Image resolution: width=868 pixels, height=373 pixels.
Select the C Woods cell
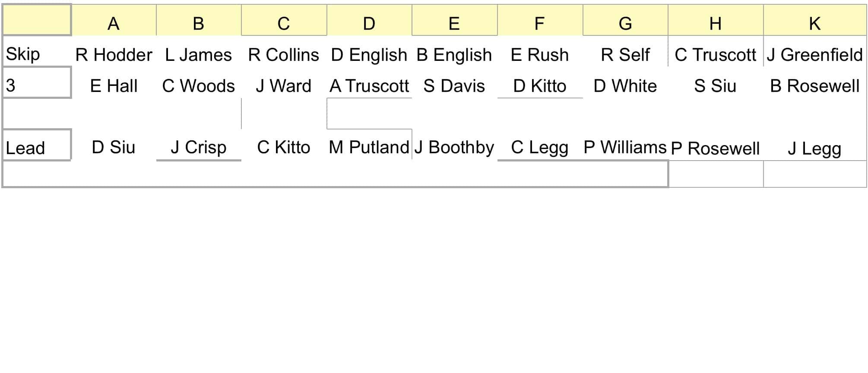[x=199, y=86]
